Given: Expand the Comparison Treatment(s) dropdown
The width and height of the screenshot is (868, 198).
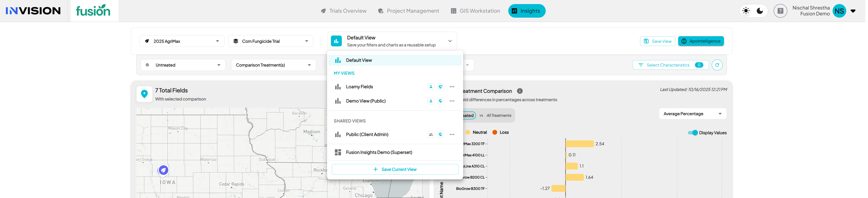Looking at the screenshot, I should [x=273, y=65].
